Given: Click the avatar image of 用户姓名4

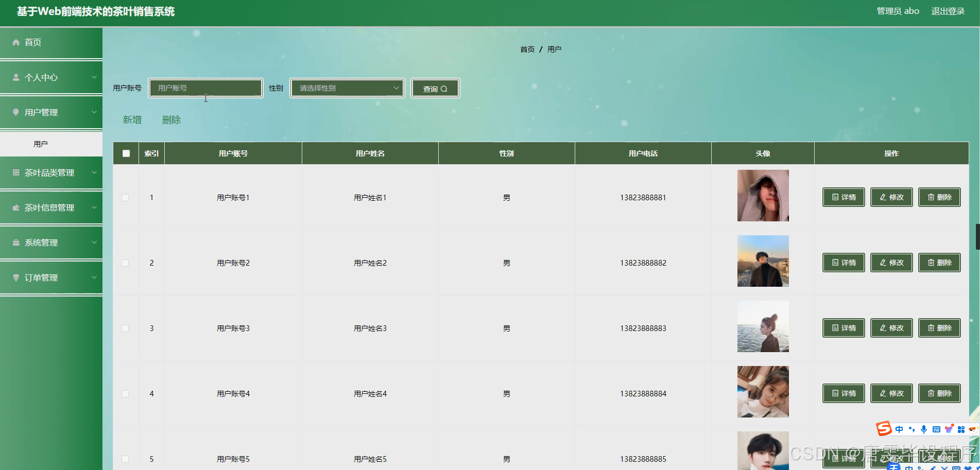Looking at the screenshot, I should coord(763,392).
